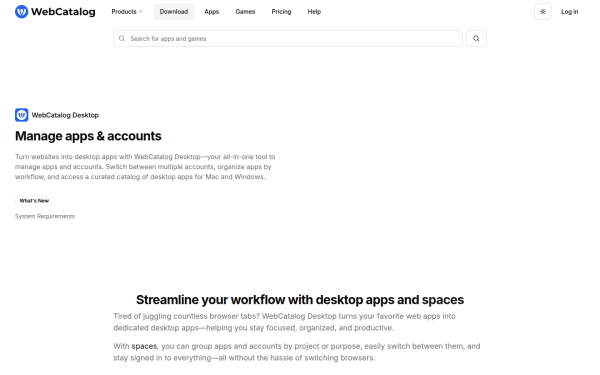
Task: Click the Log in link
Action: point(569,12)
